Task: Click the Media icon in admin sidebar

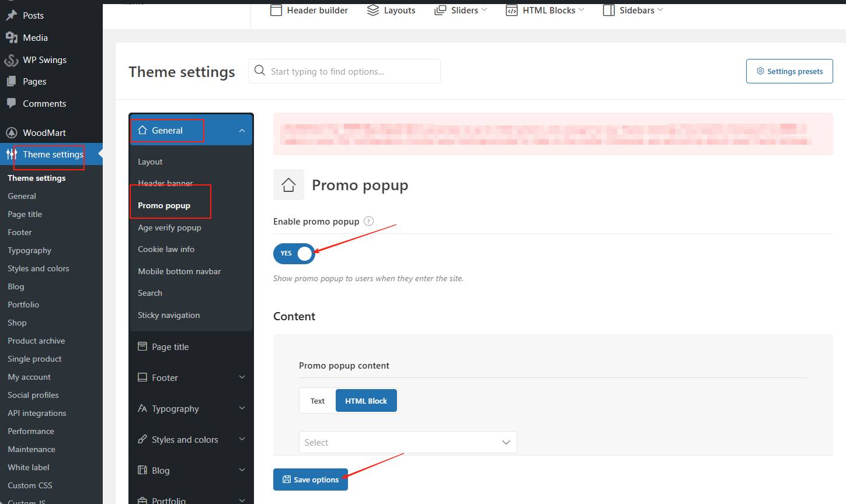Action: tap(11, 38)
